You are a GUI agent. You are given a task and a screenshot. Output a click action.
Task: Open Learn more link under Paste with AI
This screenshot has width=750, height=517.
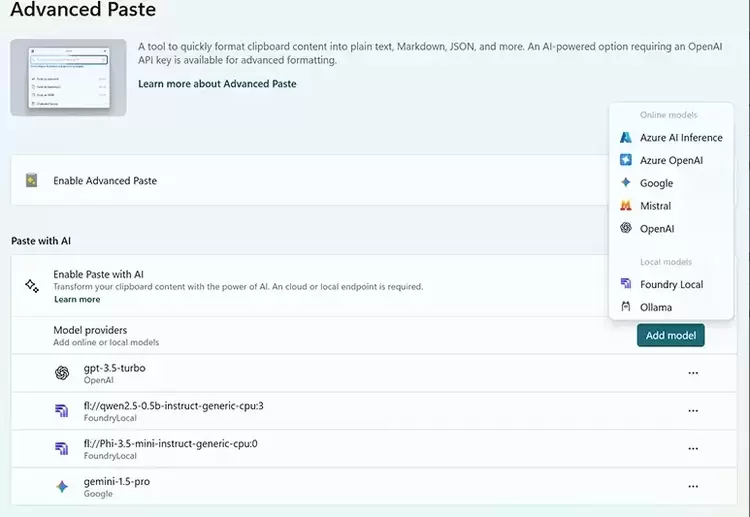[x=77, y=299]
